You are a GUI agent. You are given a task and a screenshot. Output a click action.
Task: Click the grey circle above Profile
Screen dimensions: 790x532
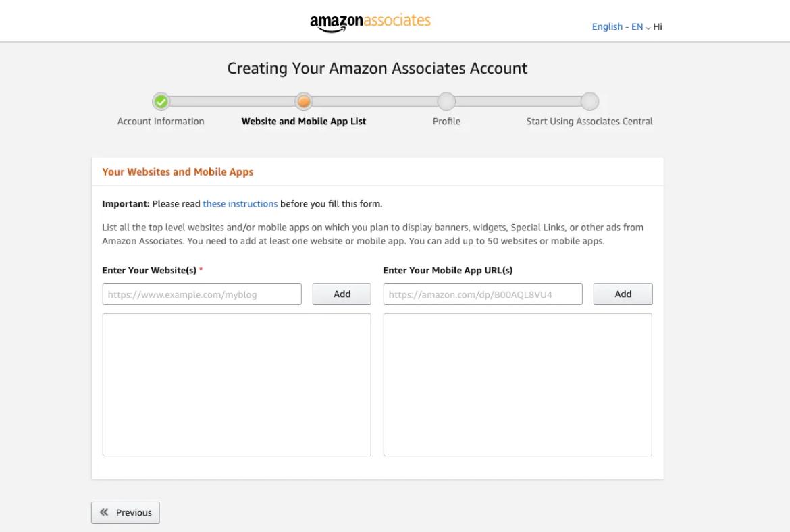[446, 101]
